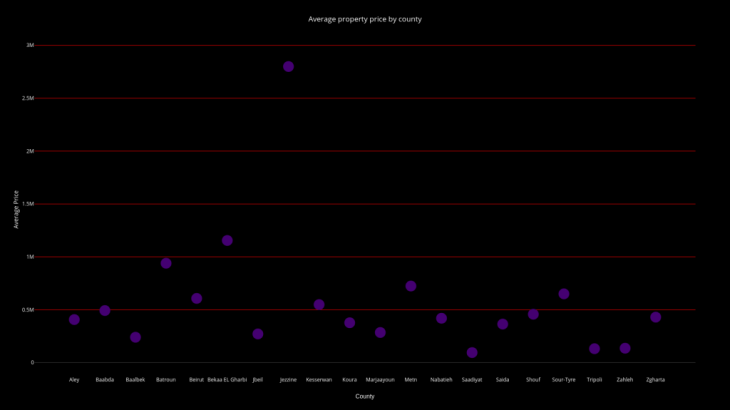The image size is (730, 410).
Task: Click the 'Marjaayoun' x-axis tick label
Action: (380, 379)
